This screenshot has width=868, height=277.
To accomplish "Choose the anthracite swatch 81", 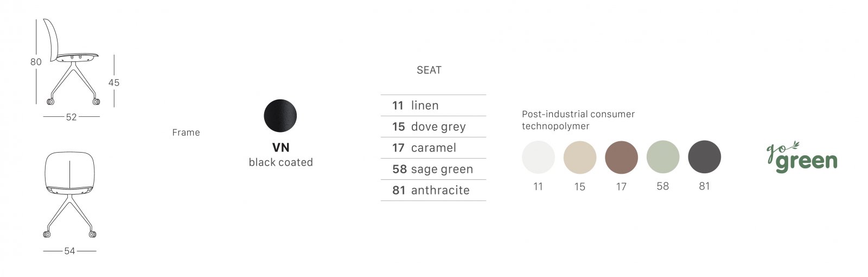I will tap(704, 157).
